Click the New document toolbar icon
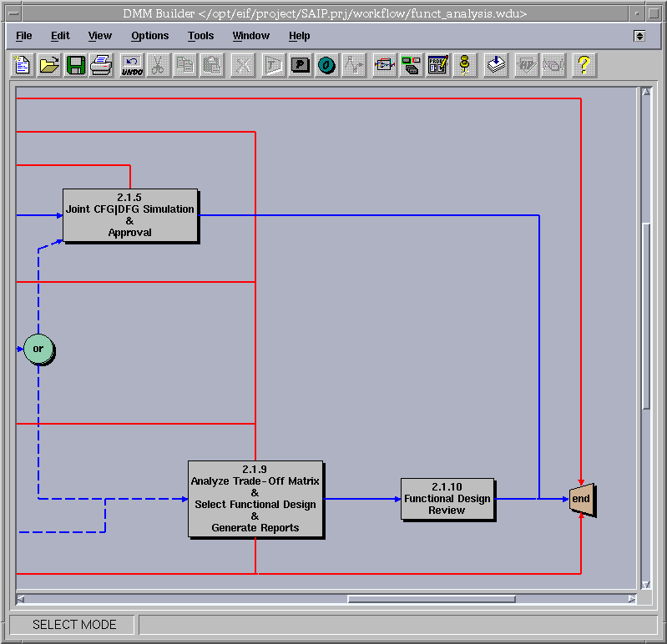The image size is (667, 644). [23, 65]
